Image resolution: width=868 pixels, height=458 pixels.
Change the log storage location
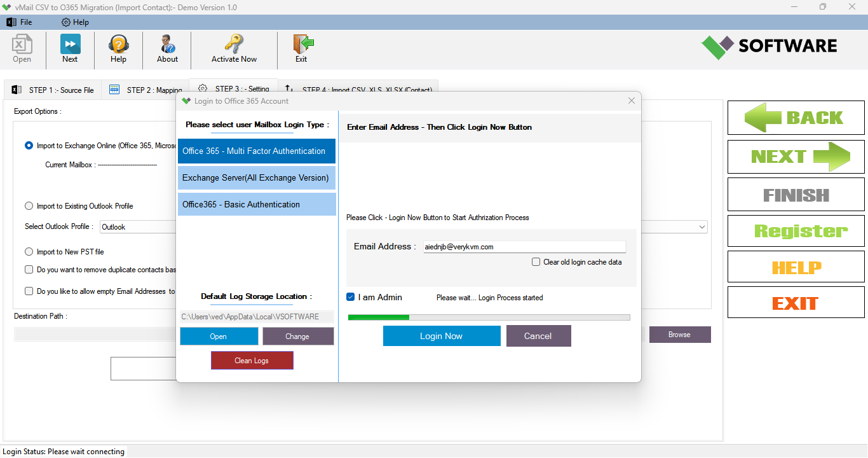tap(297, 337)
